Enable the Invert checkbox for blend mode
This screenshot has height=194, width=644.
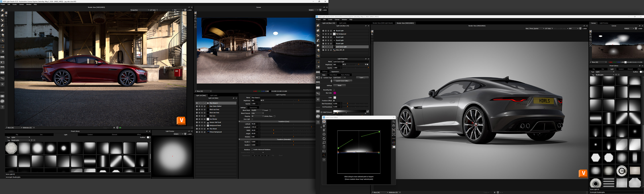(270, 110)
